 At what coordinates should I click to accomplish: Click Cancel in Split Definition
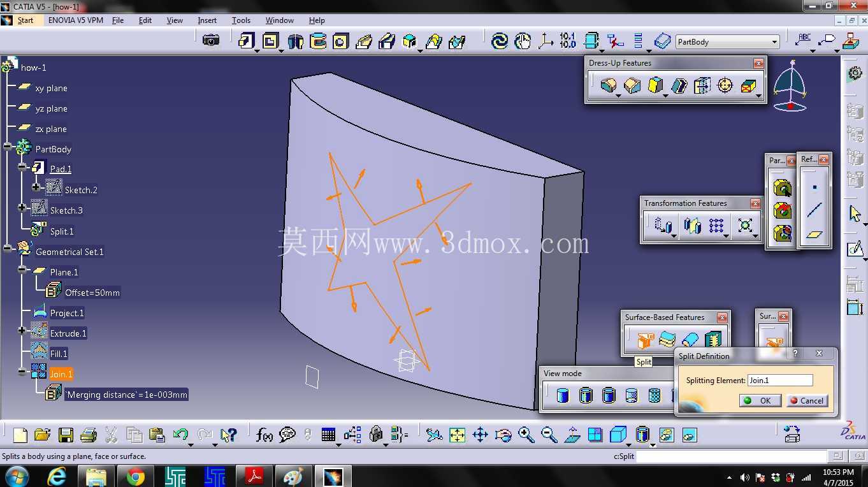(x=807, y=400)
